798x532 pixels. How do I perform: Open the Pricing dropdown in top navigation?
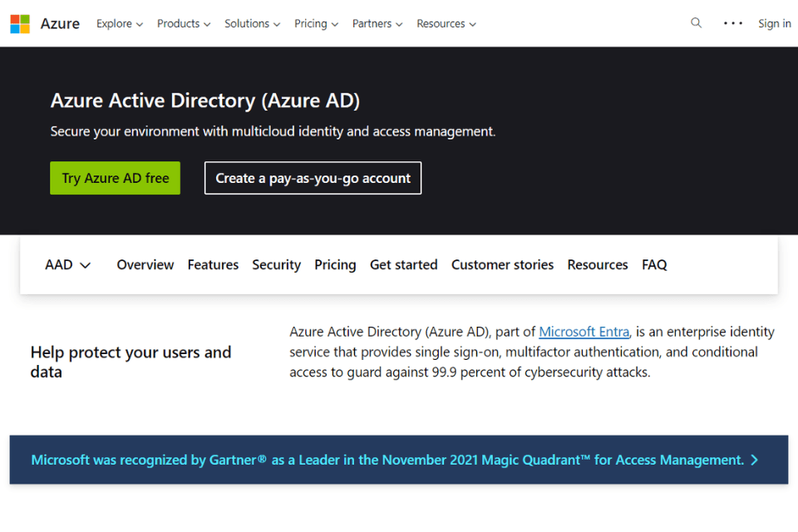click(x=316, y=23)
